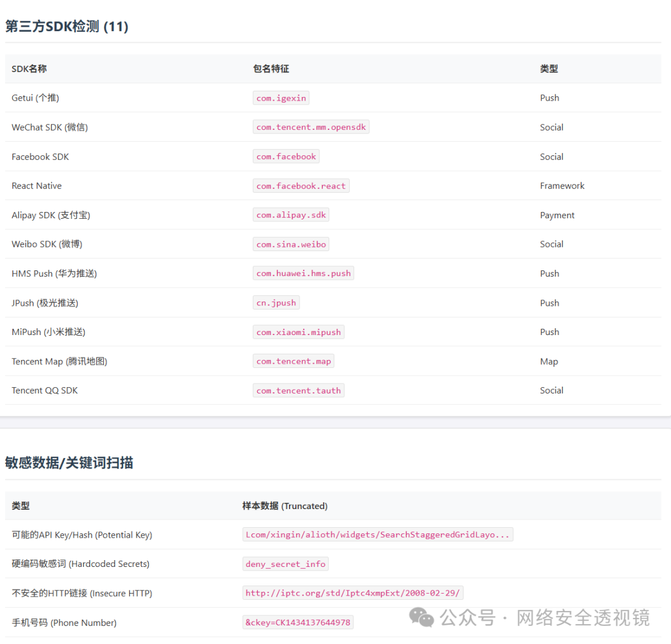The width and height of the screenshot is (671, 644).
Task: Click the MiPush (小米推送) cell
Action: [x=48, y=333]
